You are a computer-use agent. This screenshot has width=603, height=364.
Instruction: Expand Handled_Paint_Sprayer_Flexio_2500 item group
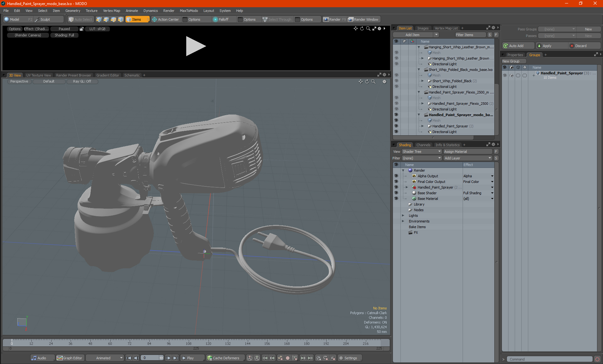423,104
